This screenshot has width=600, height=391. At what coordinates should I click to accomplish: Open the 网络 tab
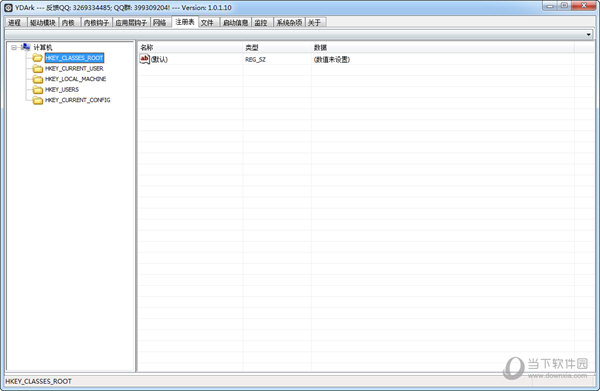point(160,23)
